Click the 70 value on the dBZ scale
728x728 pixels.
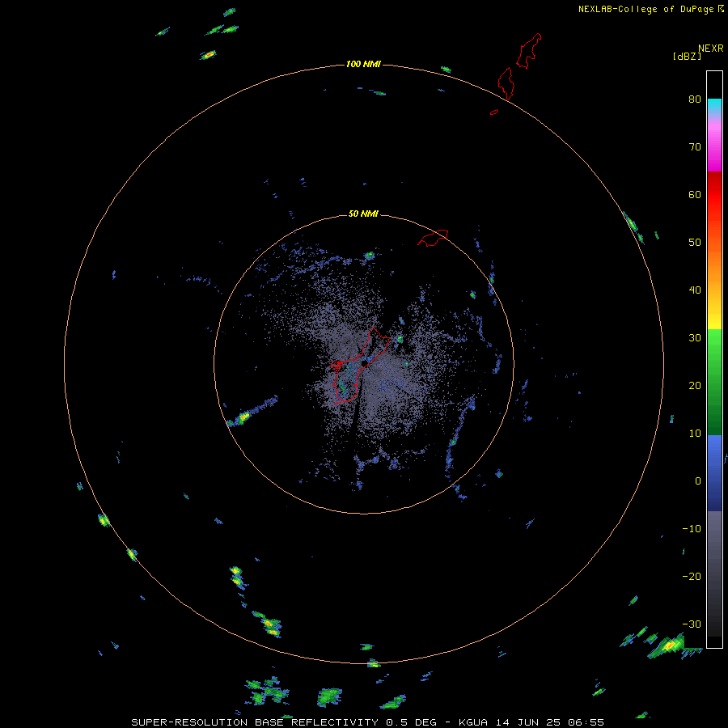[695, 147]
